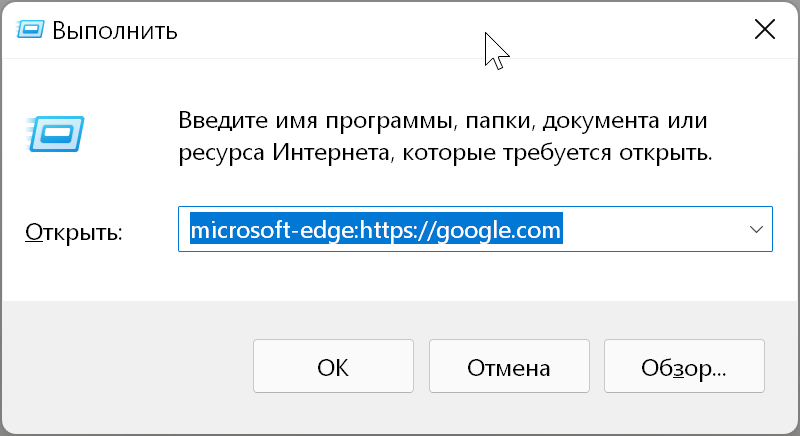Click the "Введите имя программы" instruction line
This screenshot has width=800, height=436.
click(443, 120)
